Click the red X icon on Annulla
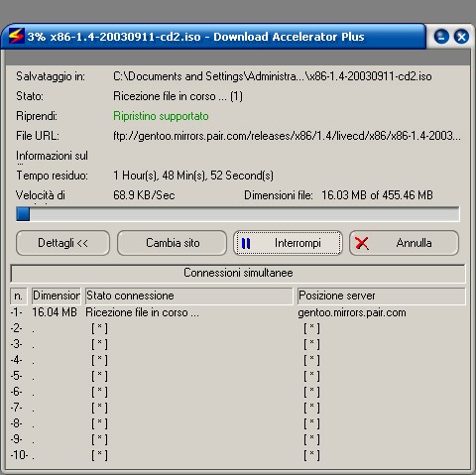The width and height of the screenshot is (476, 475). coord(362,243)
